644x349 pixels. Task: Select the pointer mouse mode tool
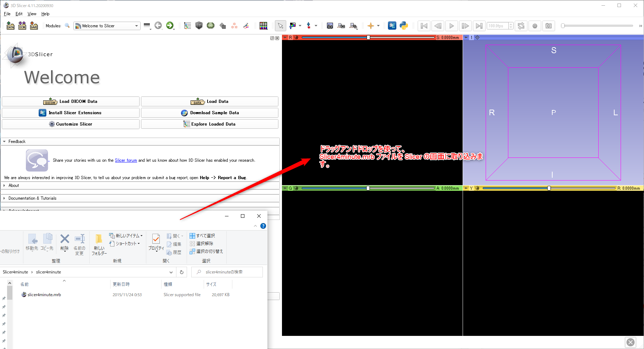(x=281, y=26)
